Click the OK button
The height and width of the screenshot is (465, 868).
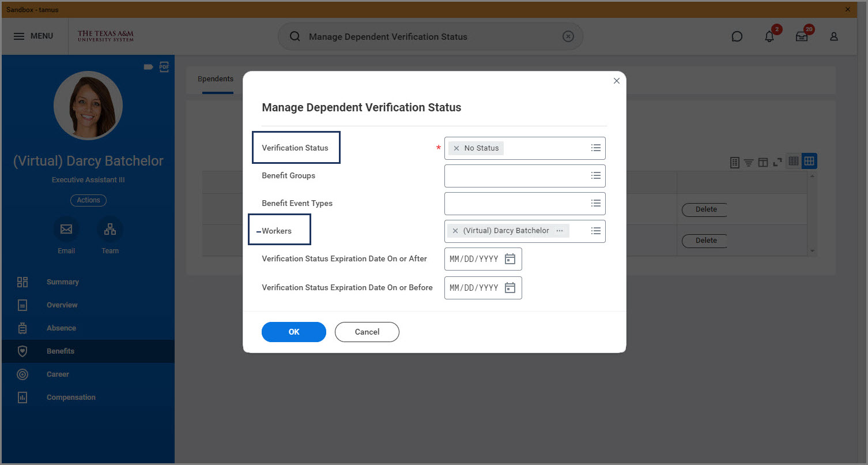294,332
